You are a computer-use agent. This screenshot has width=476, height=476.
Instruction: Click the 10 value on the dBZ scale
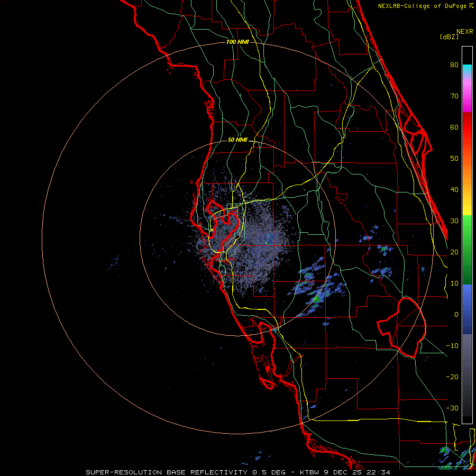tap(454, 283)
